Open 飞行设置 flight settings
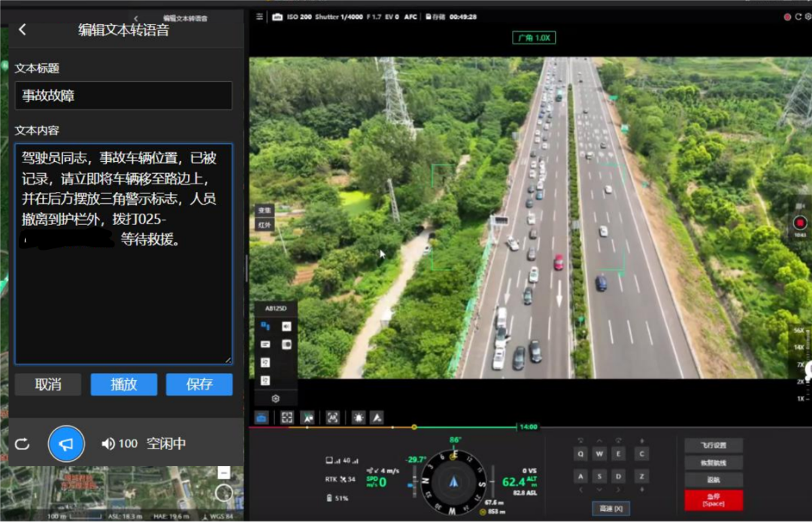 click(714, 445)
